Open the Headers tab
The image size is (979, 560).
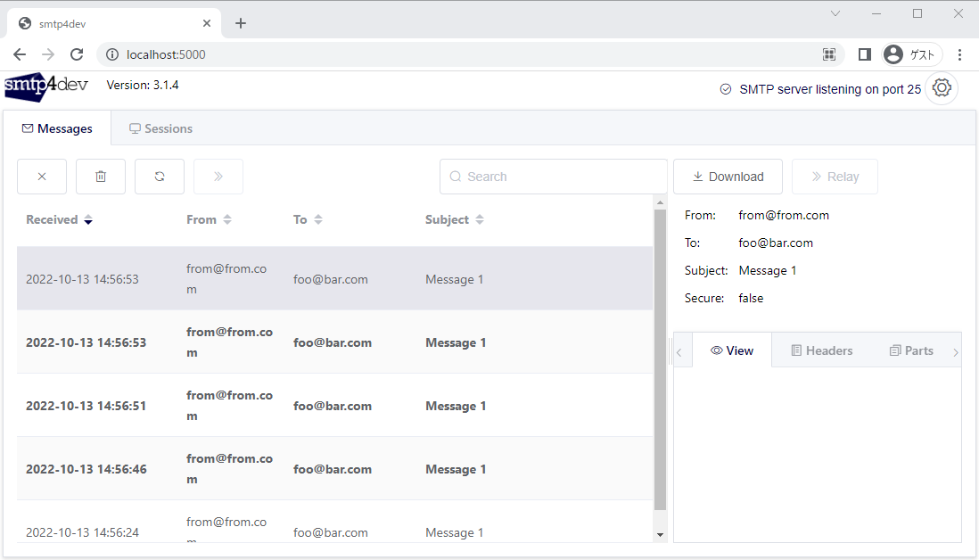[821, 350]
